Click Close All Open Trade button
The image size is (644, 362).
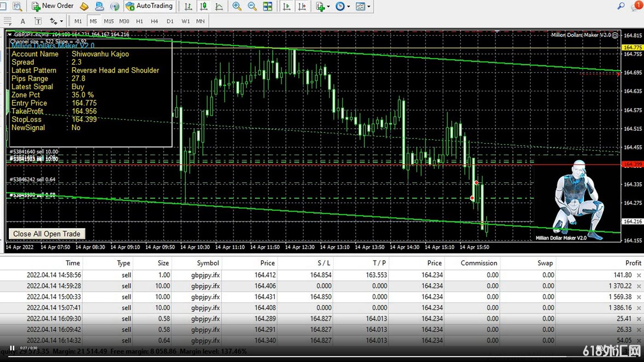click(x=46, y=234)
